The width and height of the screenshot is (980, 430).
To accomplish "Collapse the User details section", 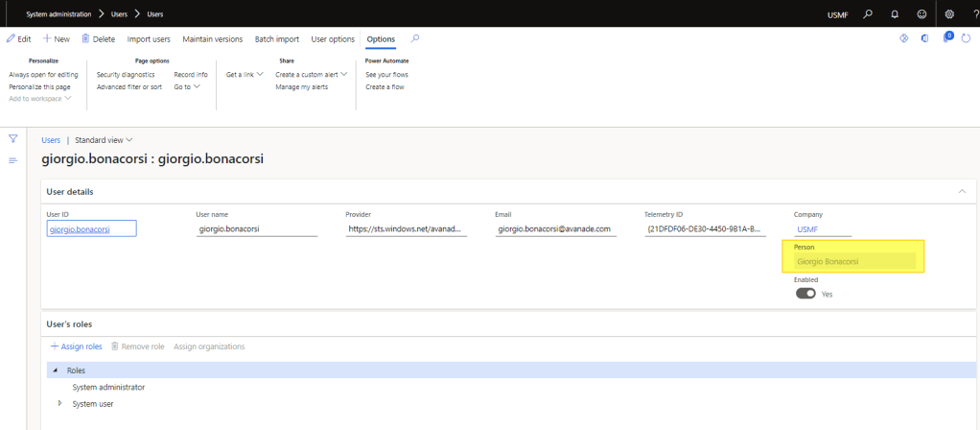I will tap(962, 192).
